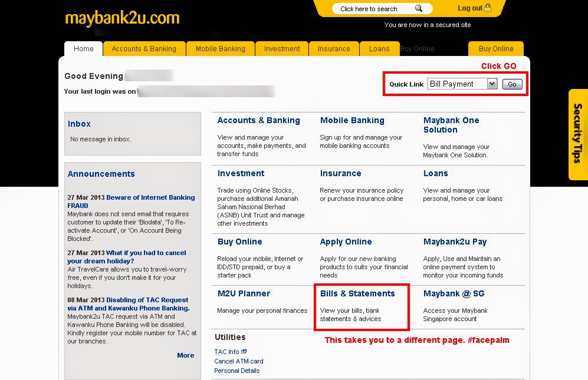The height and width of the screenshot is (380, 588).
Task: Click the Log out padlock icon
Action: pyautogui.click(x=488, y=8)
